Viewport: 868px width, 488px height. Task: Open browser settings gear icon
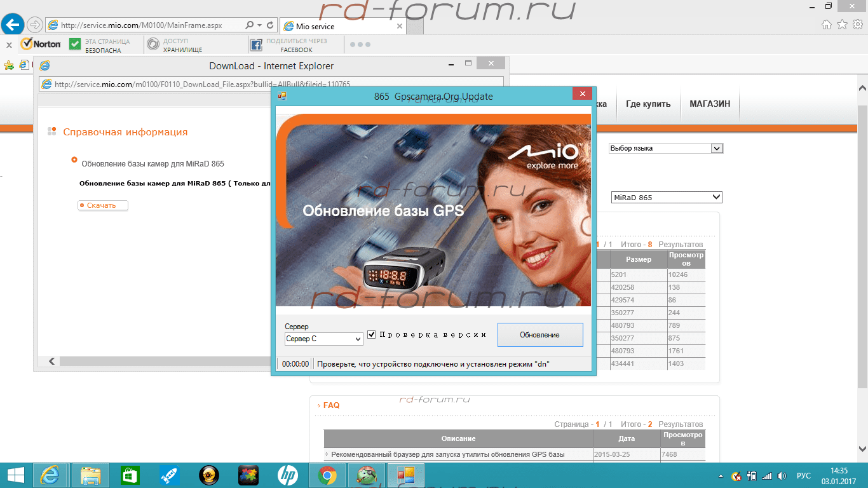coord(857,25)
